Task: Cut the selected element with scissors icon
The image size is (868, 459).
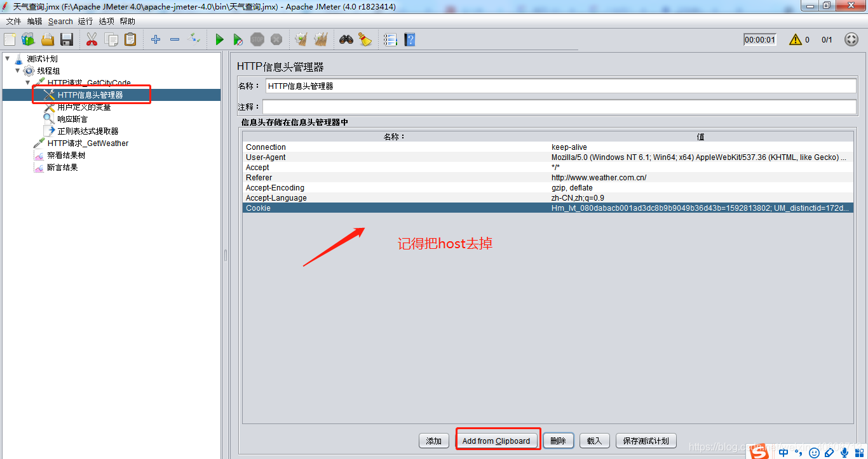Action: [x=92, y=39]
